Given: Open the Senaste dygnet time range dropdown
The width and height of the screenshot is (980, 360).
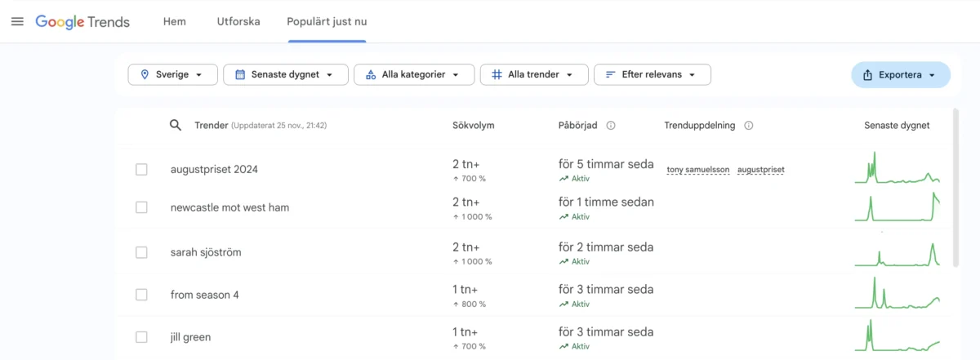Looking at the screenshot, I should click(286, 74).
